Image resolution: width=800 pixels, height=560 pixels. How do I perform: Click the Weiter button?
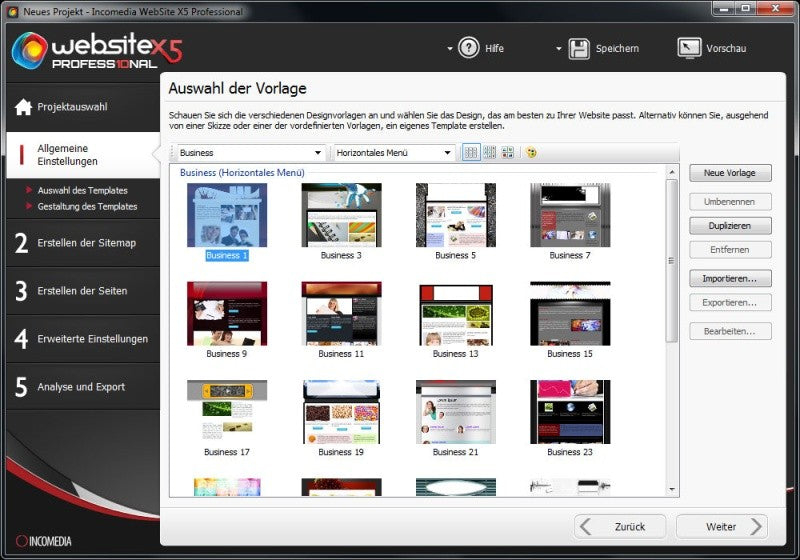722,526
